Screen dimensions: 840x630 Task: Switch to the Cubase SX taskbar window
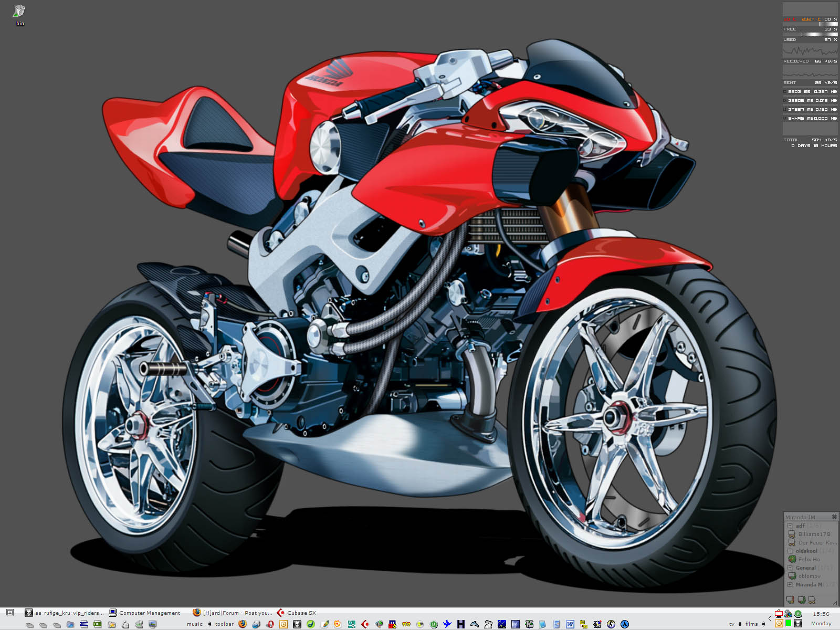[x=297, y=613]
